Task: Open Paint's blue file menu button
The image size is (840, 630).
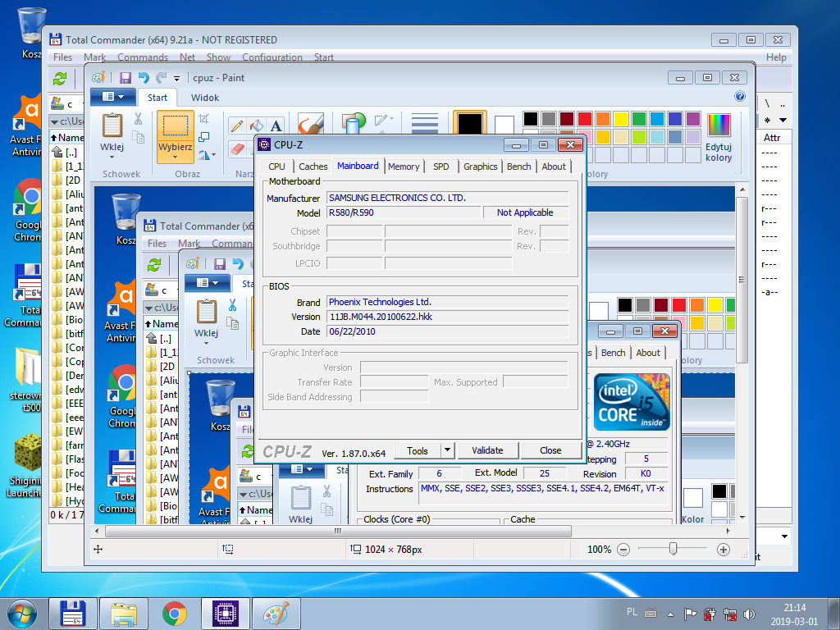Action: tap(112, 97)
